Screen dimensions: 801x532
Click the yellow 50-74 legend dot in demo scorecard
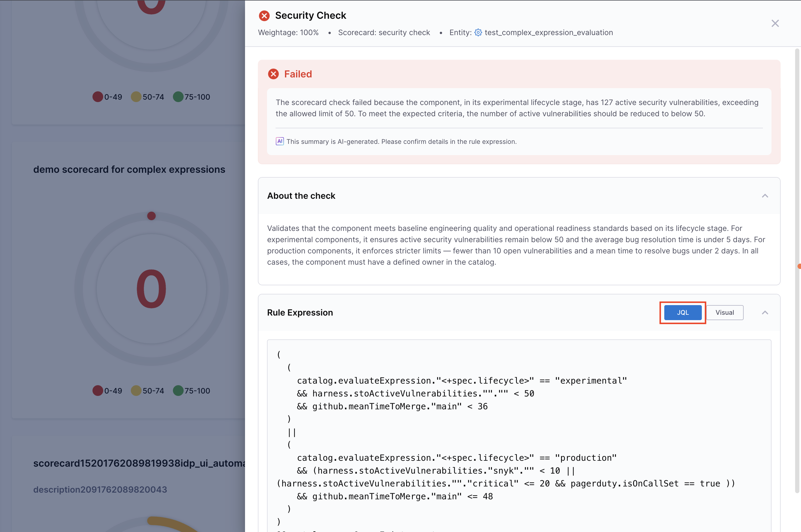tap(136, 391)
